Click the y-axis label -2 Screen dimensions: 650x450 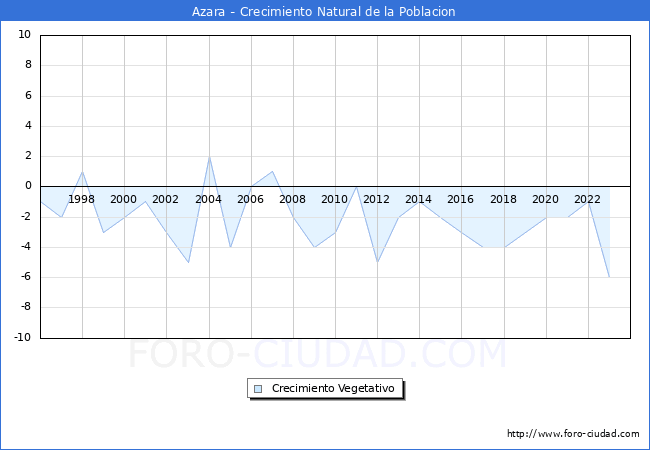25,216
